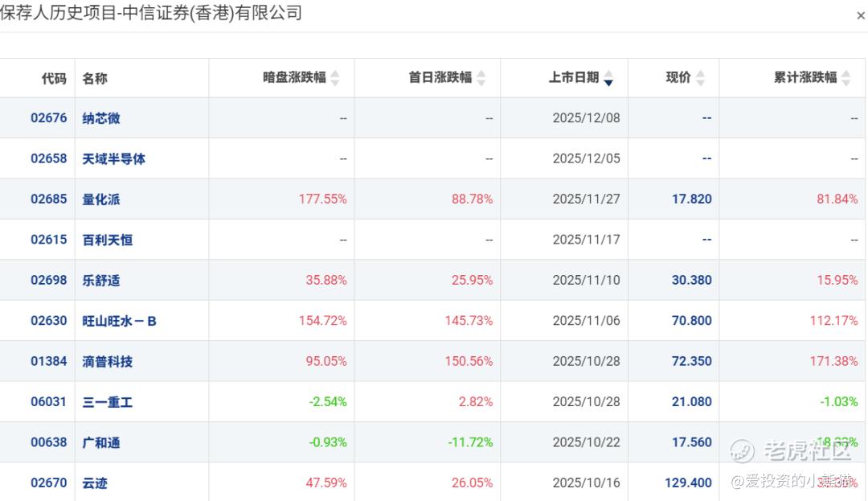Select the current price 72.350
Viewport: 868px width, 501px height.
pos(692,361)
